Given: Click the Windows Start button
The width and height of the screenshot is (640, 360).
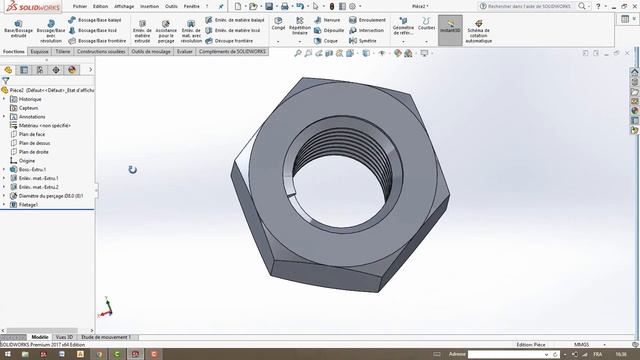Looking at the screenshot, I should (x=7, y=354).
